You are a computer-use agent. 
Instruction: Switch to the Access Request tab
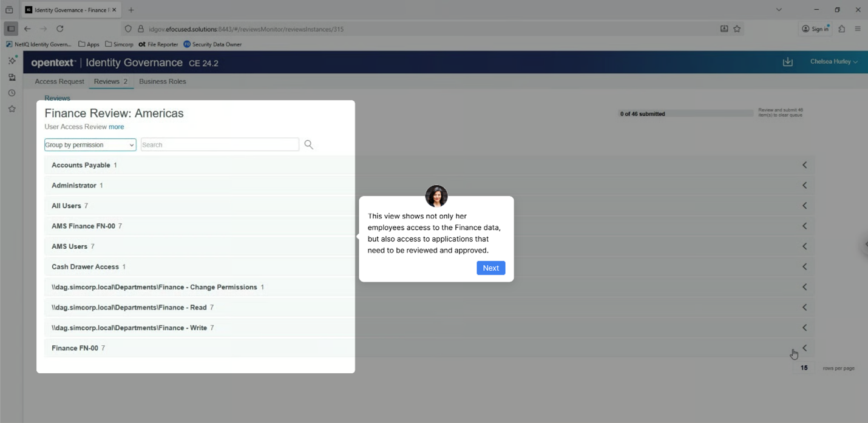(59, 81)
